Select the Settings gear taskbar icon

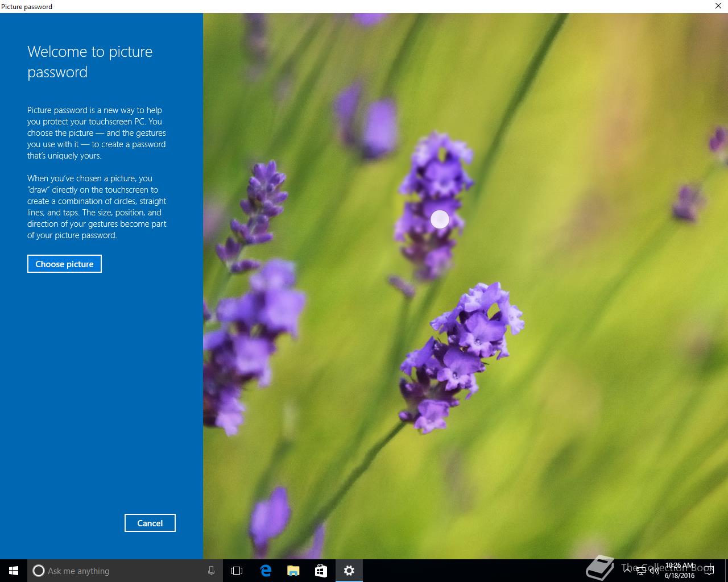coord(349,571)
